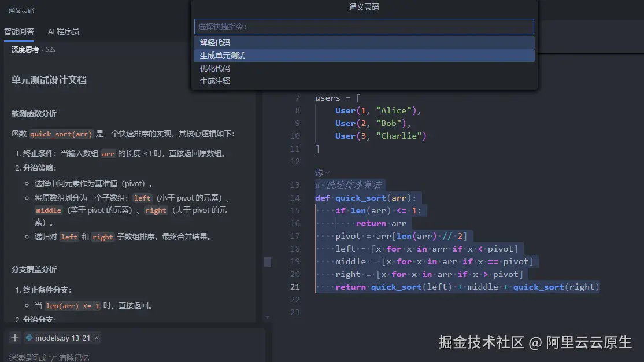
Task: Expand the dropdown chevron beside Lingma inline icon
Action: [x=327, y=172]
